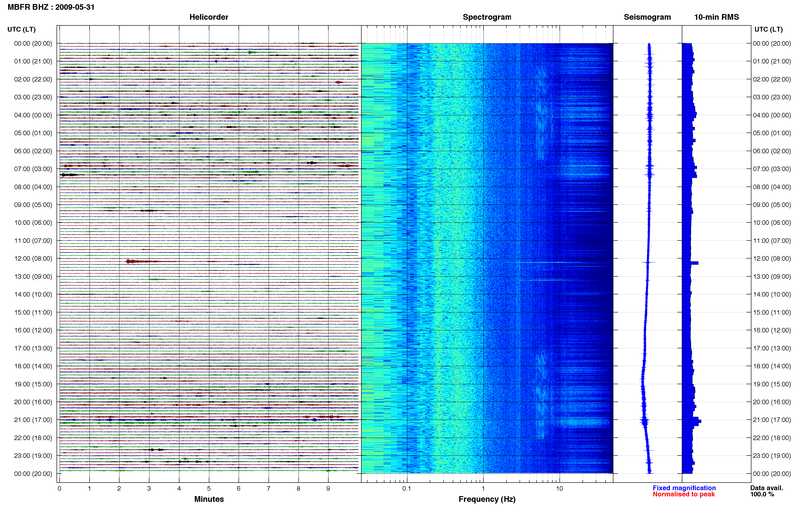This screenshot has height=508, width=812.
Task: Click the MBFR BHZ : 2009-05-31 title
Action: (51, 7)
